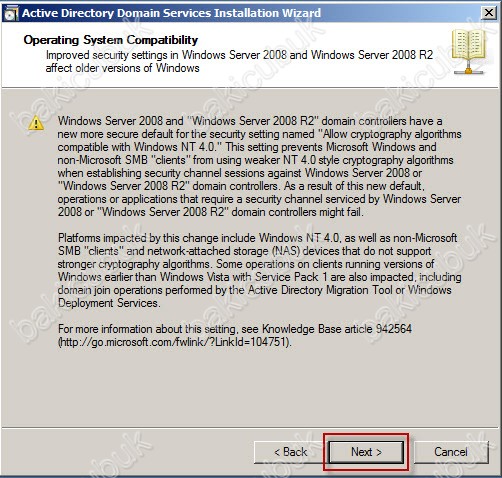Click 'Knowledge Base article 942564' text
Image resolution: width=502 pixels, height=478 pixels.
pyautogui.click(x=337, y=329)
